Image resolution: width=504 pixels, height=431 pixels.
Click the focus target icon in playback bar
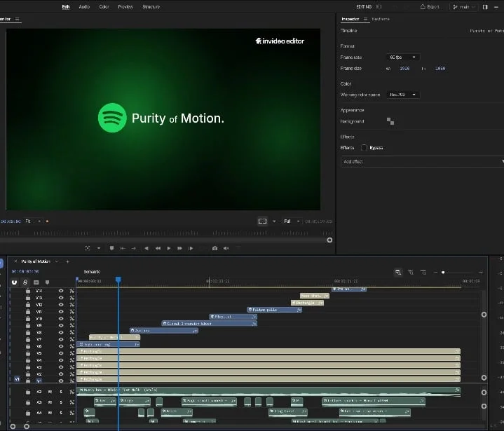coord(88,248)
